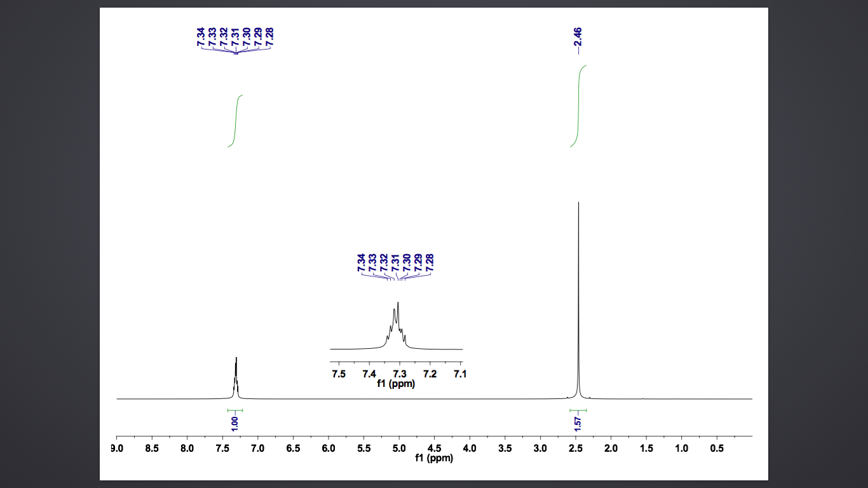Click the f1 (ppm) axis label
The height and width of the screenshot is (488, 868).
point(433,457)
